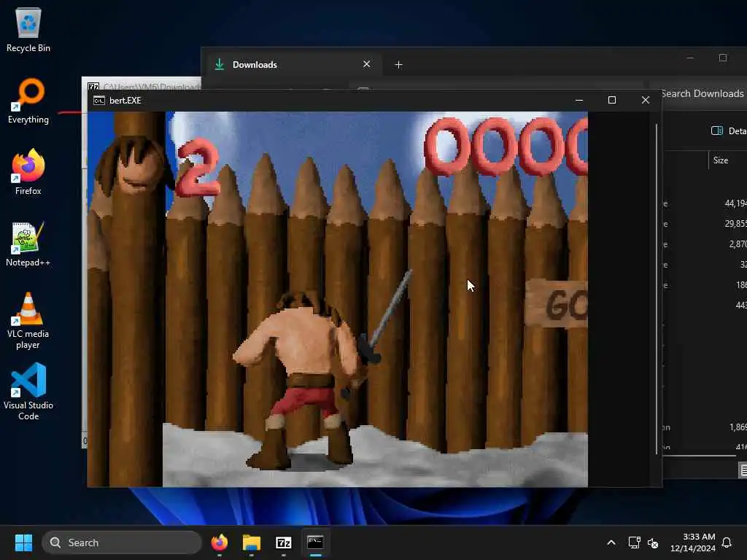
Task: Open the notifications bell icon
Action: 727,542
